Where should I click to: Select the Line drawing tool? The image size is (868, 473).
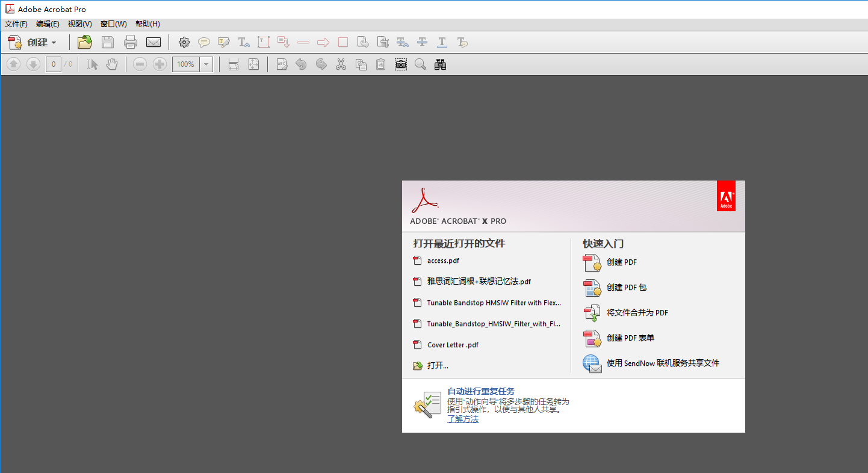point(303,42)
